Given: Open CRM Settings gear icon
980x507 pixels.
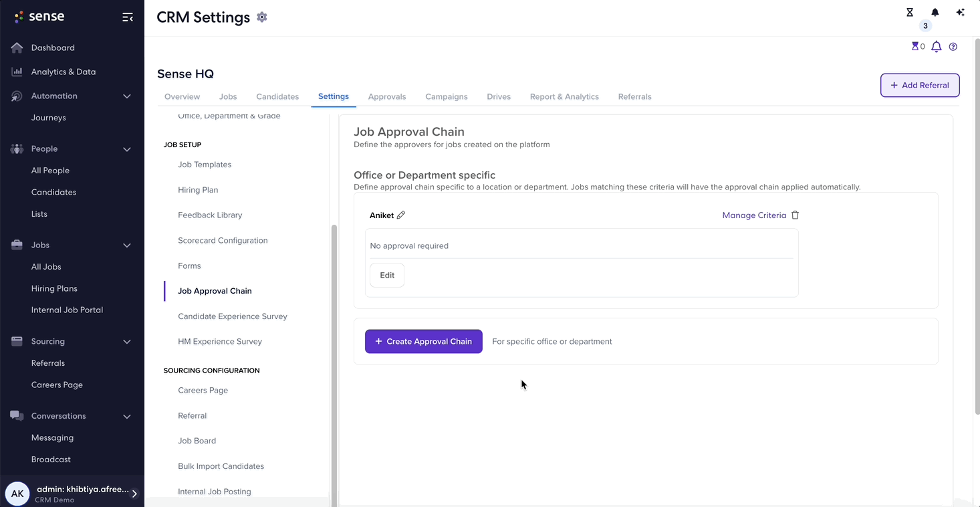Looking at the screenshot, I should (262, 17).
